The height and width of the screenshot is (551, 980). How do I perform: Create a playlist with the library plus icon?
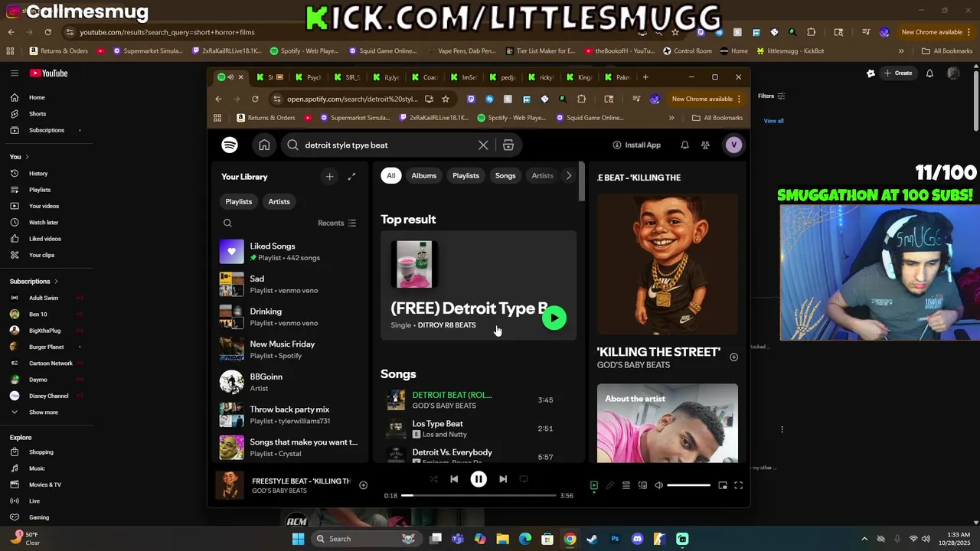click(x=329, y=177)
